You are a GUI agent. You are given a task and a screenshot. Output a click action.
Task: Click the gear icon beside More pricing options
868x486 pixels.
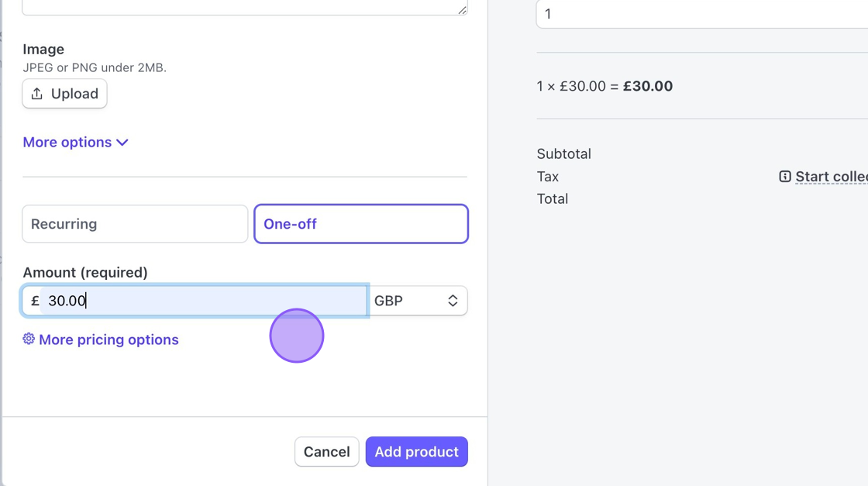[x=29, y=339]
